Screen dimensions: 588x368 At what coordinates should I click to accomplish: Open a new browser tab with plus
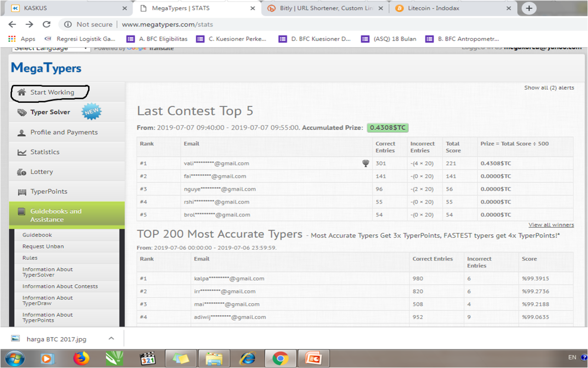(x=529, y=8)
